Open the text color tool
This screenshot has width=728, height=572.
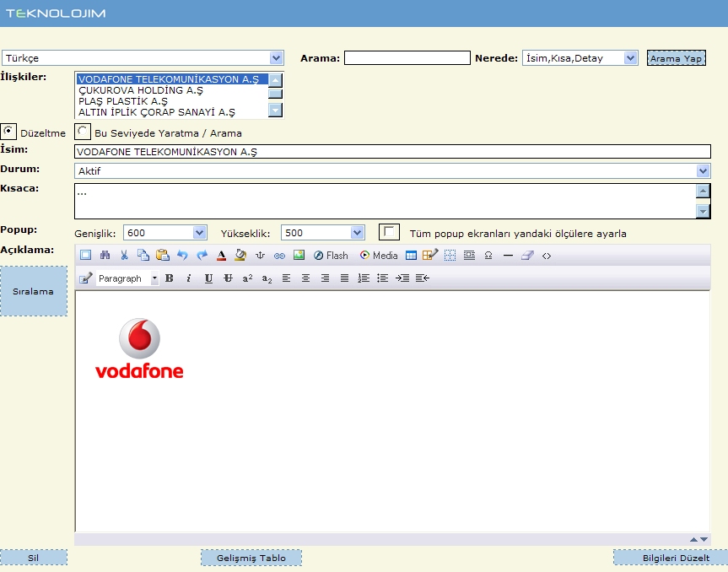pyautogui.click(x=221, y=255)
